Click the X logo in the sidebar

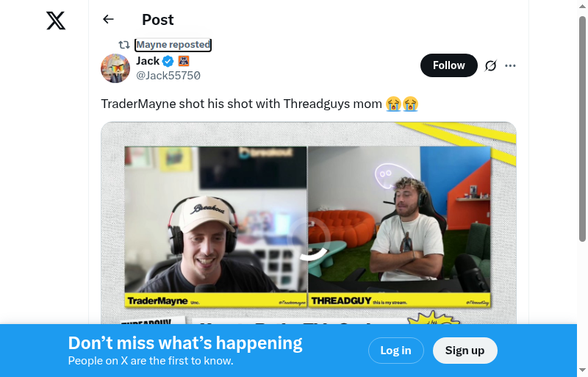point(56,21)
